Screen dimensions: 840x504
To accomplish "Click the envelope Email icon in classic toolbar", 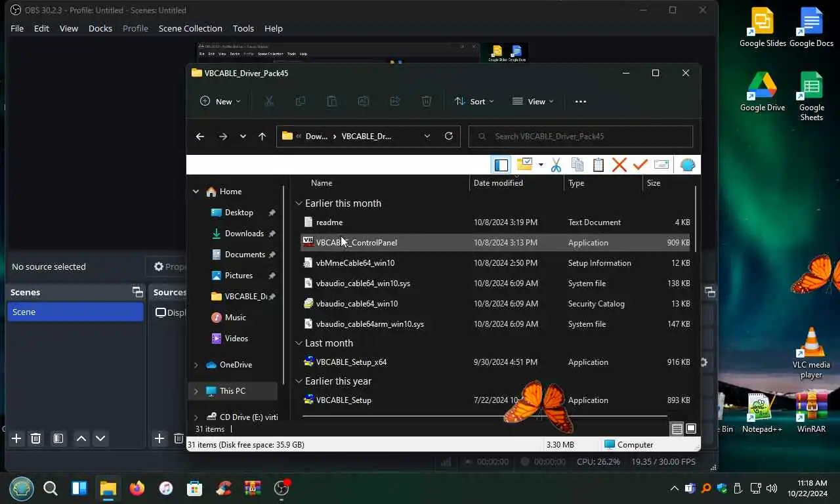I will point(661,165).
